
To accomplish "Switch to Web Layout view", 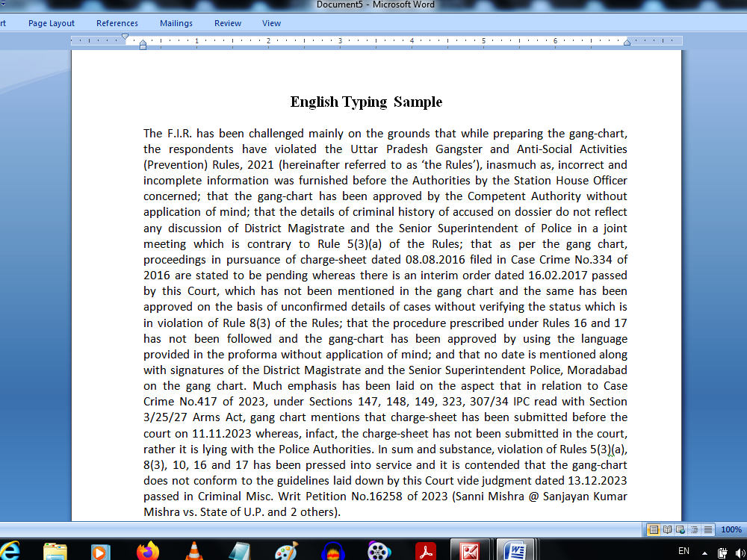I will pyautogui.click(x=681, y=529).
